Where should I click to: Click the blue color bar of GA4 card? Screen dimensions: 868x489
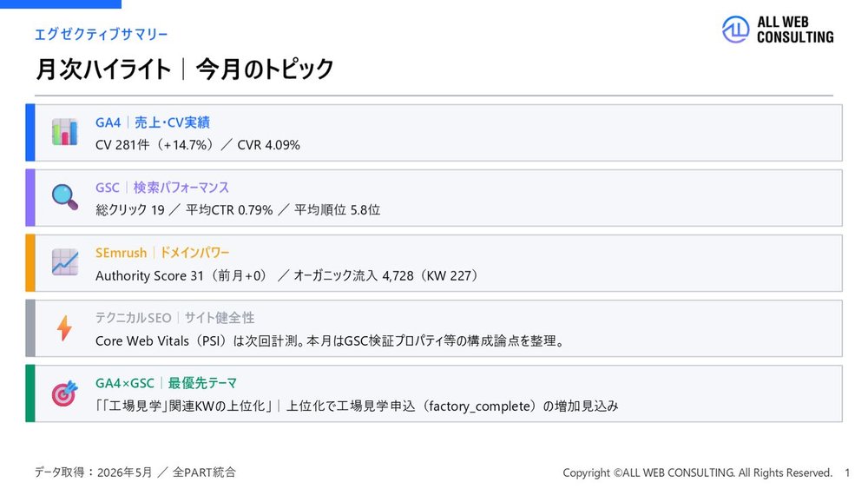pos(30,132)
